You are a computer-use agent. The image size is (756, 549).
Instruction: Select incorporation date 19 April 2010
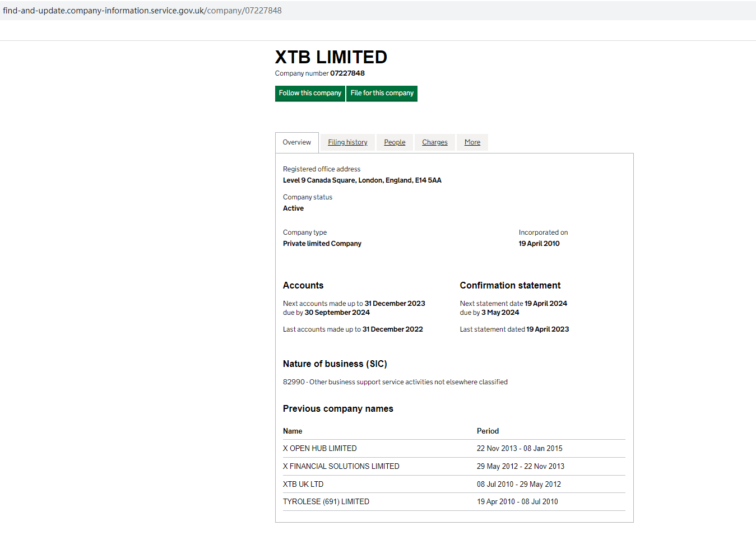pyautogui.click(x=539, y=244)
